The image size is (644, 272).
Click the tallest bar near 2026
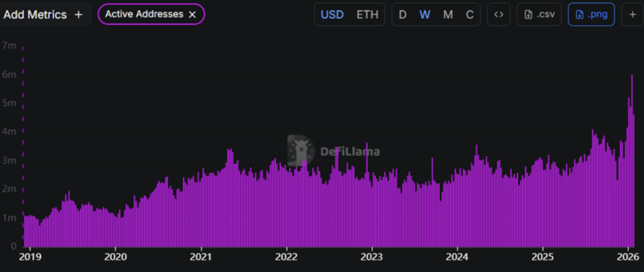(x=632, y=160)
